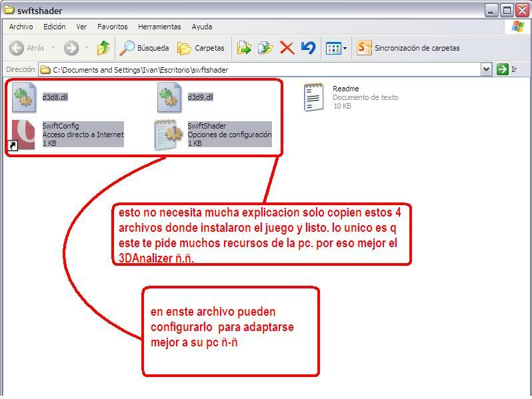This screenshot has height=399, width=532.
Task: Click the d3d8.dll file name
Action: (x=55, y=97)
